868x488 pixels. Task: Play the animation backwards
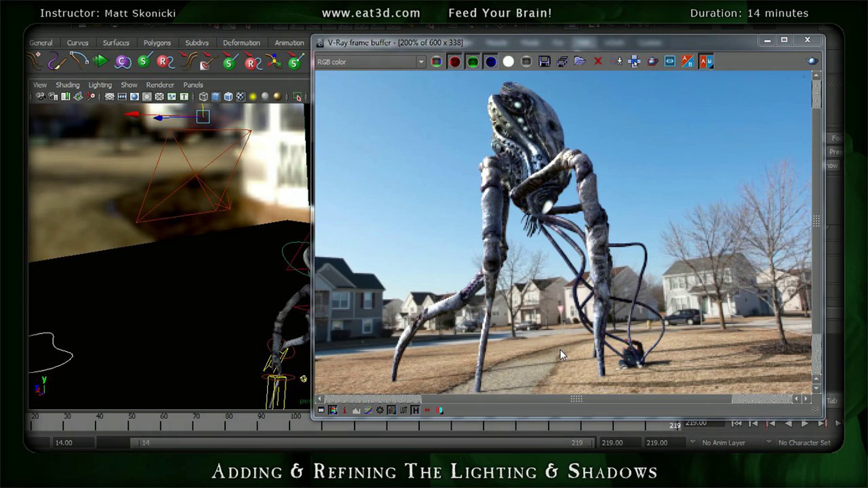click(788, 423)
